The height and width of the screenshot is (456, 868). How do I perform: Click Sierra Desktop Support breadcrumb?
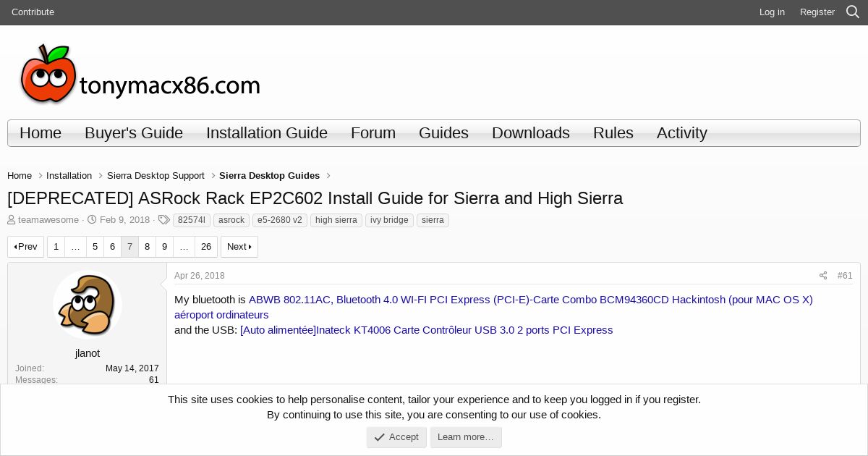(x=156, y=176)
